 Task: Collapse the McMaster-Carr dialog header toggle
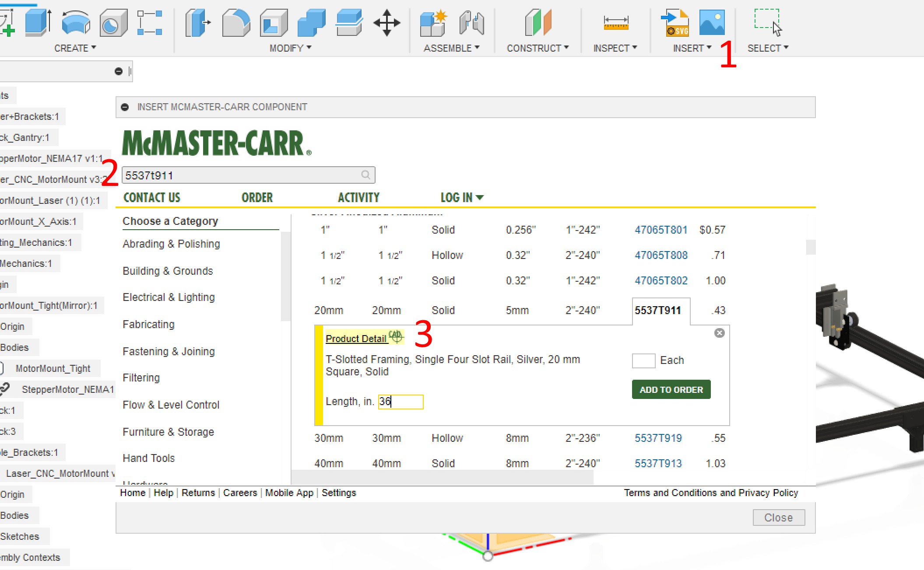(x=125, y=107)
